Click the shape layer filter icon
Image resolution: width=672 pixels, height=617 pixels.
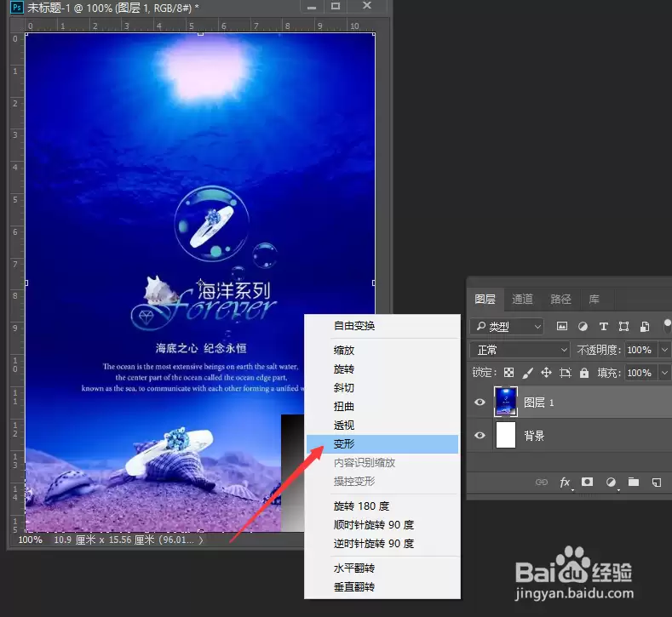tap(624, 326)
